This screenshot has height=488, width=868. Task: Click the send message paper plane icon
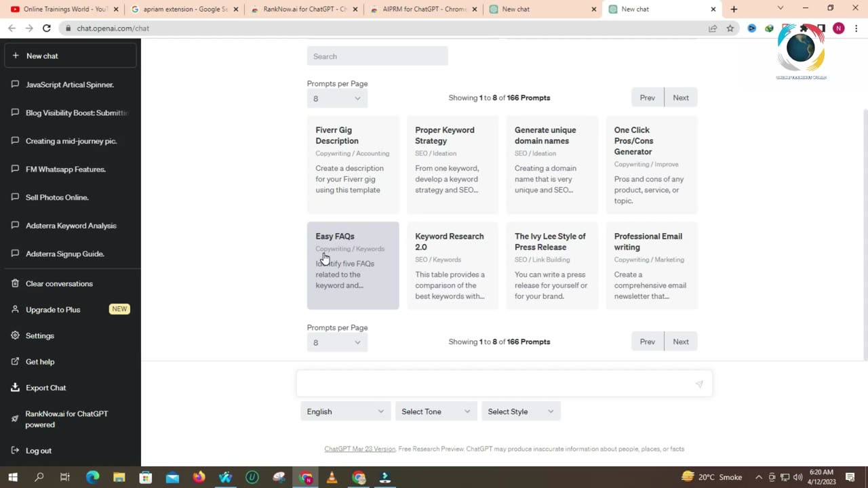(x=699, y=384)
